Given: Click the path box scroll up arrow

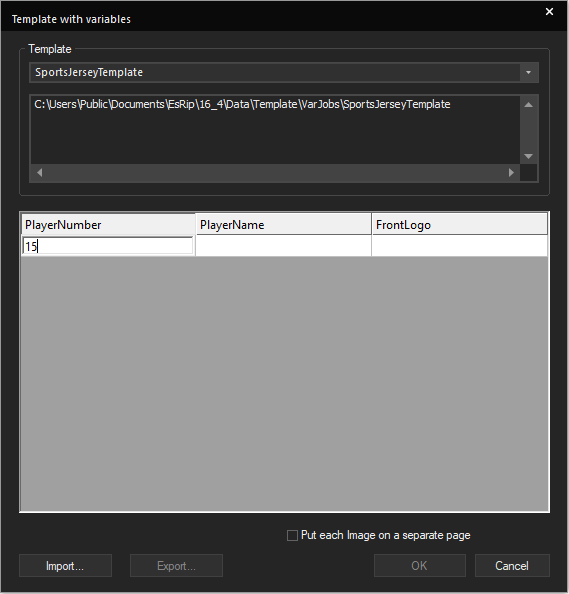Looking at the screenshot, I should 528,105.
